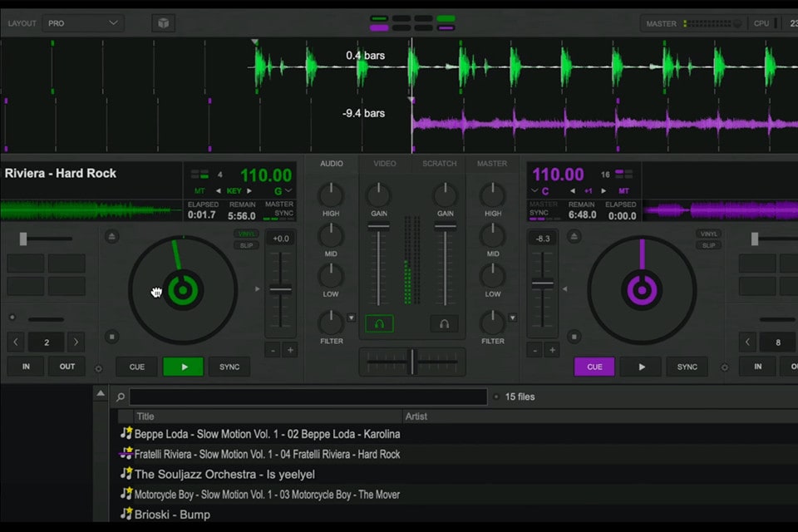Increase left deck loop length arrow
The width and height of the screenshot is (798, 532).
click(x=76, y=342)
